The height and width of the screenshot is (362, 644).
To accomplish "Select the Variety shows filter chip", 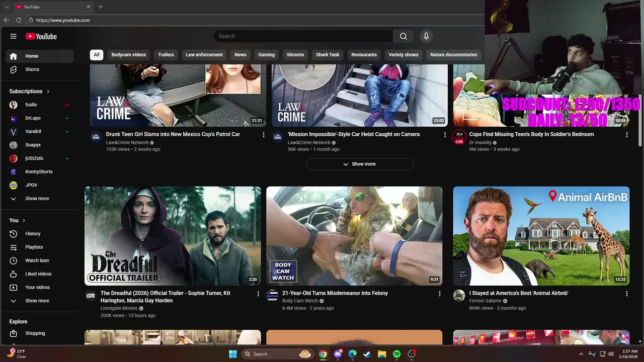I will [404, 55].
